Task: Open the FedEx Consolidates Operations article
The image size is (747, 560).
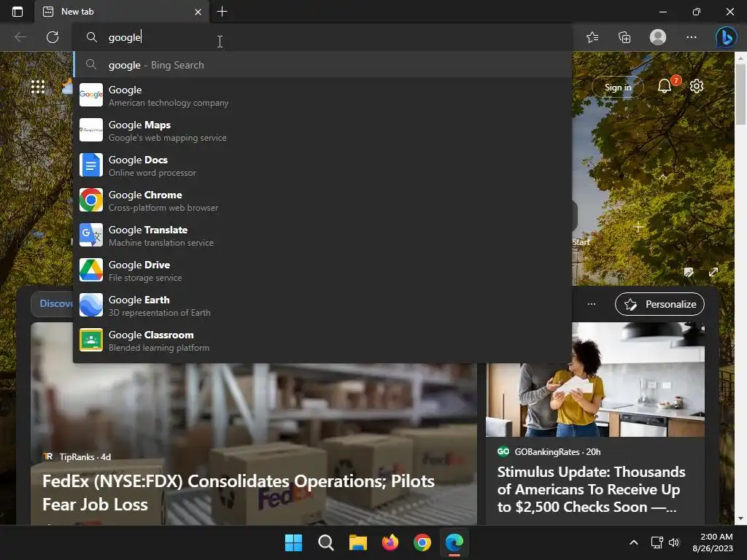Action: pos(239,492)
